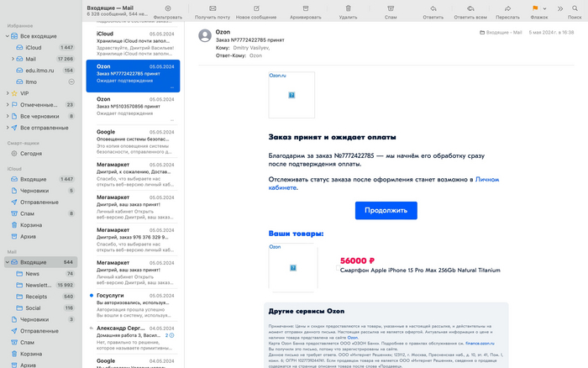Select the edu.itmo.ru inbox

click(41, 70)
